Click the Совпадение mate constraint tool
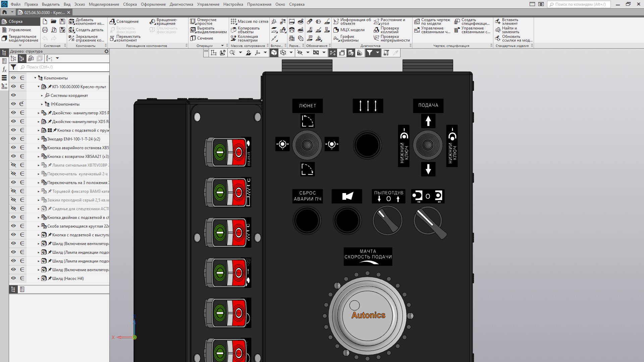Screen dimensions: 644x362 tap(124, 21)
